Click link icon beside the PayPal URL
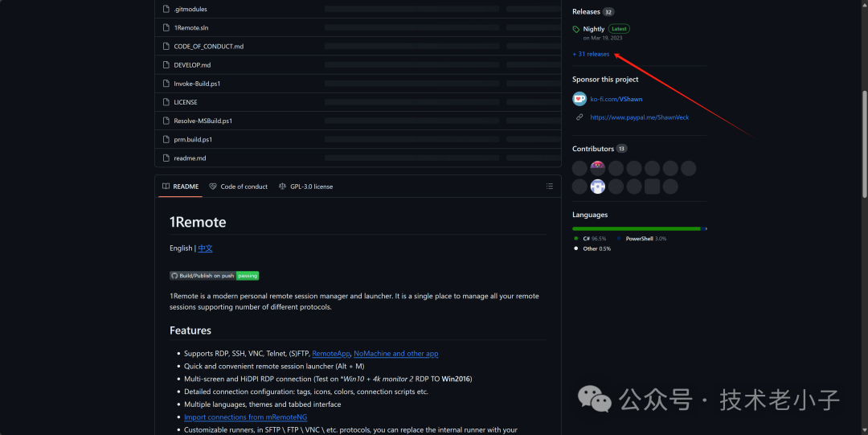Screen dimensions: 868x435 [579, 117]
